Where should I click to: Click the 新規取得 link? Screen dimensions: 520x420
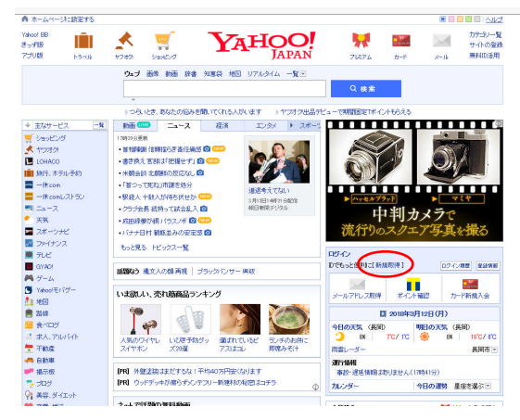(x=387, y=265)
